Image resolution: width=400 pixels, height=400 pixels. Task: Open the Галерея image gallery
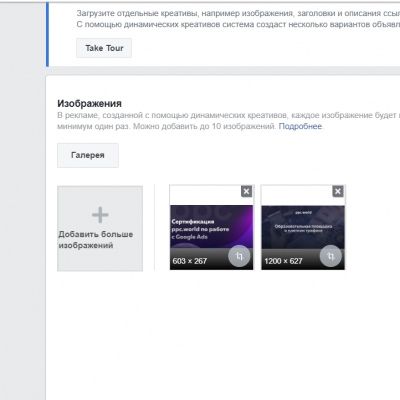tap(88, 155)
